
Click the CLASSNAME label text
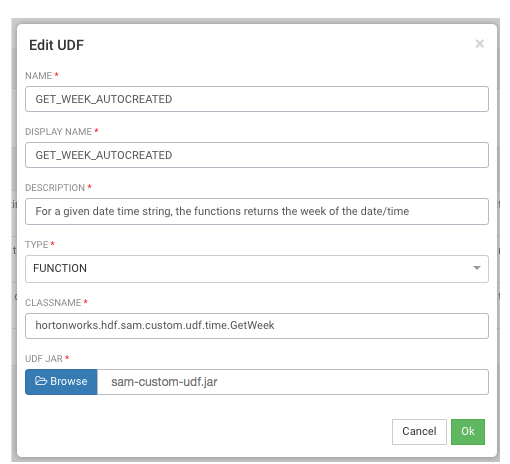(53, 303)
